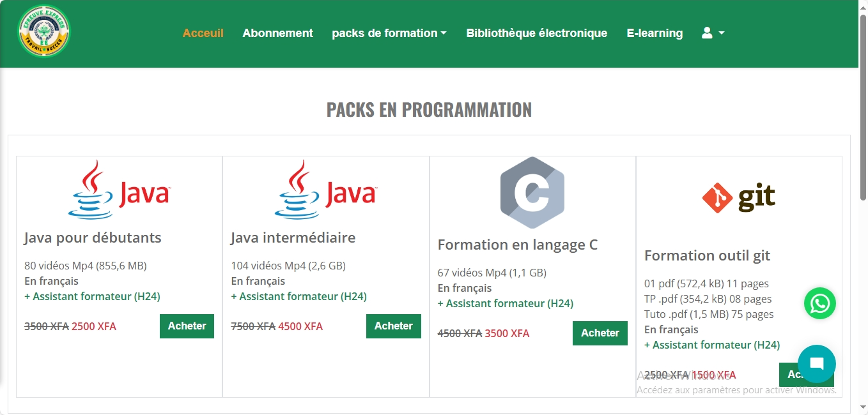Open the WhatsApp chat icon
The height and width of the screenshot is (415, 868).
click(x=819, y=303)
